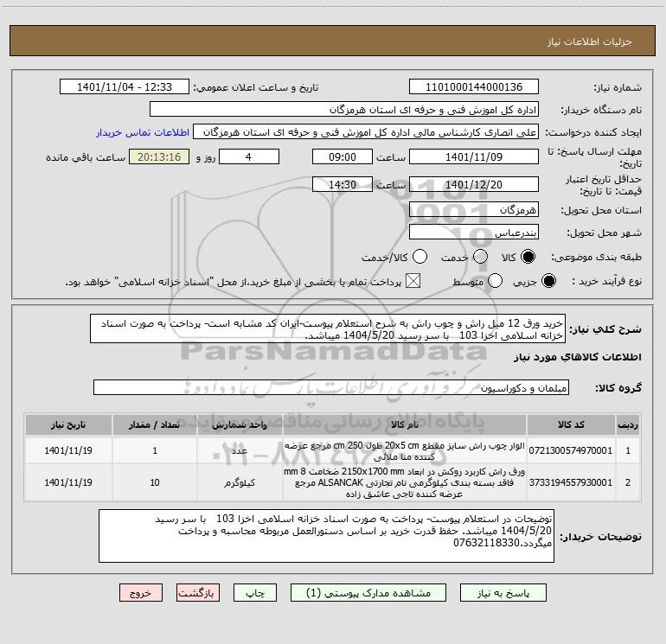Click the need date in row 2

click(68, 482)
